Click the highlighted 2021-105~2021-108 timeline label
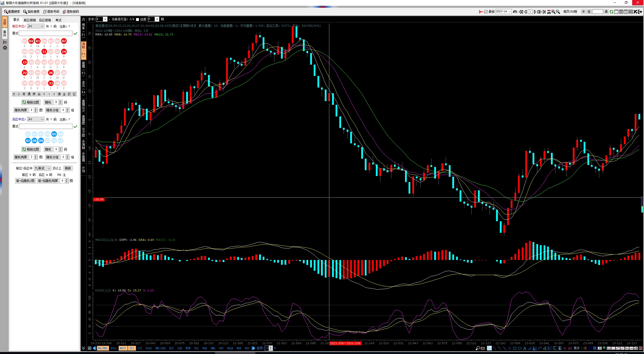This screenshot has height=354, width=644. pyautogui.click(x=345, y=343)
